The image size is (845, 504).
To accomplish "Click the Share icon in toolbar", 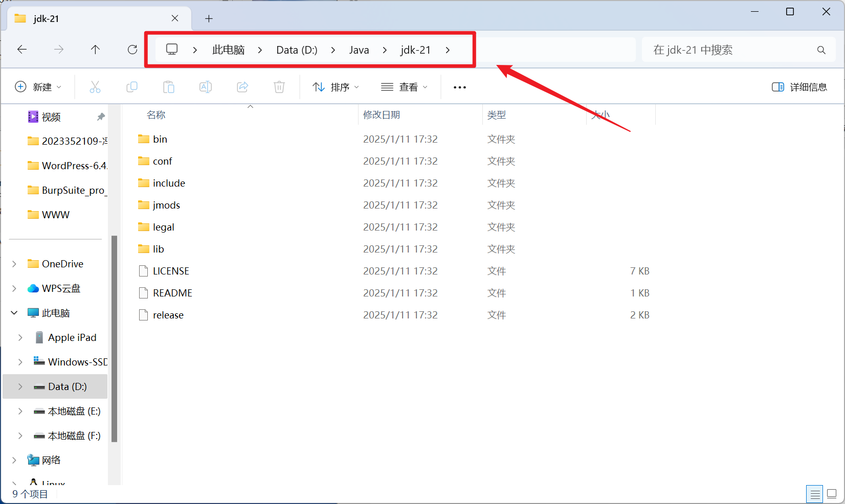I will pos(242,87).
